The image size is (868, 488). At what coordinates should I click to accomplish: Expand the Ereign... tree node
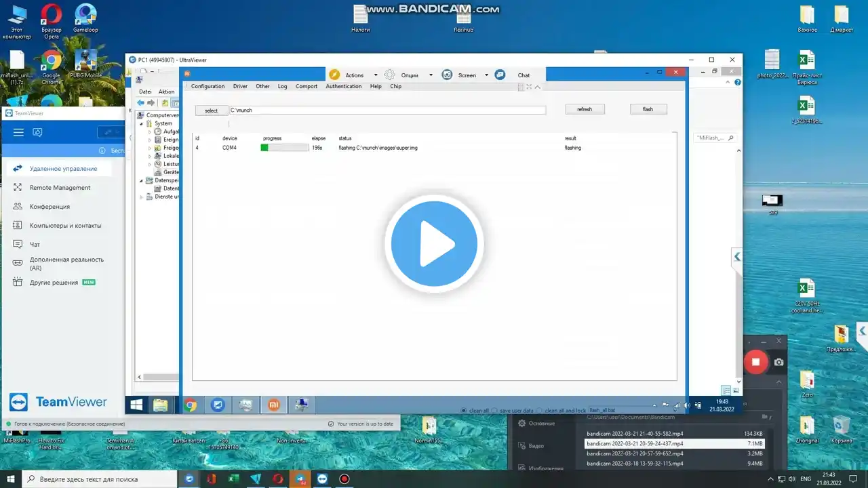[x=150, y=140]
